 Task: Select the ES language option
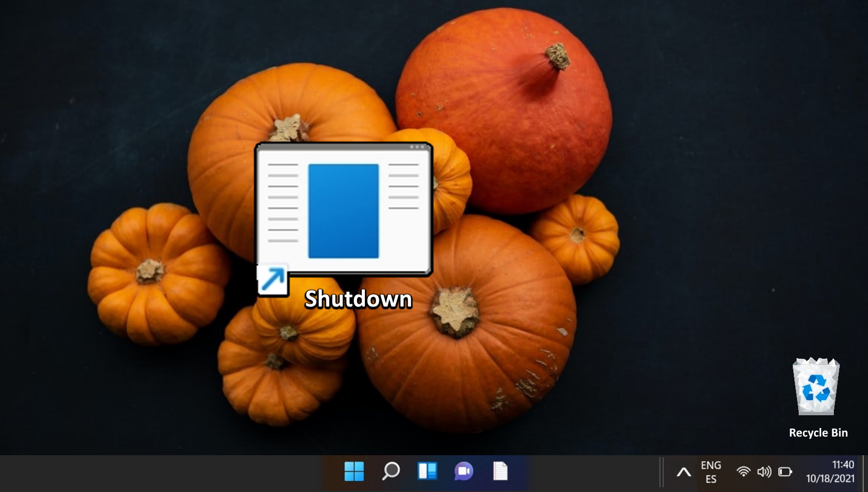click(711, 479)
